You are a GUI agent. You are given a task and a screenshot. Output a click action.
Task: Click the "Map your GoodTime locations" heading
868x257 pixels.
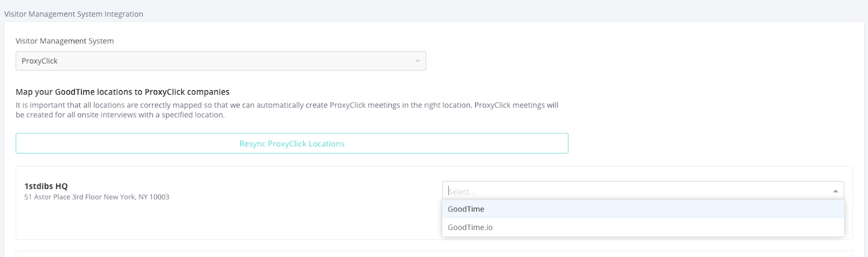(123, 92)
